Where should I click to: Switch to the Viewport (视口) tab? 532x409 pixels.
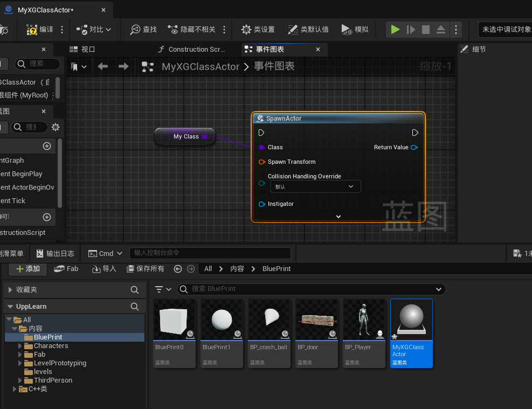pos(82,50)
